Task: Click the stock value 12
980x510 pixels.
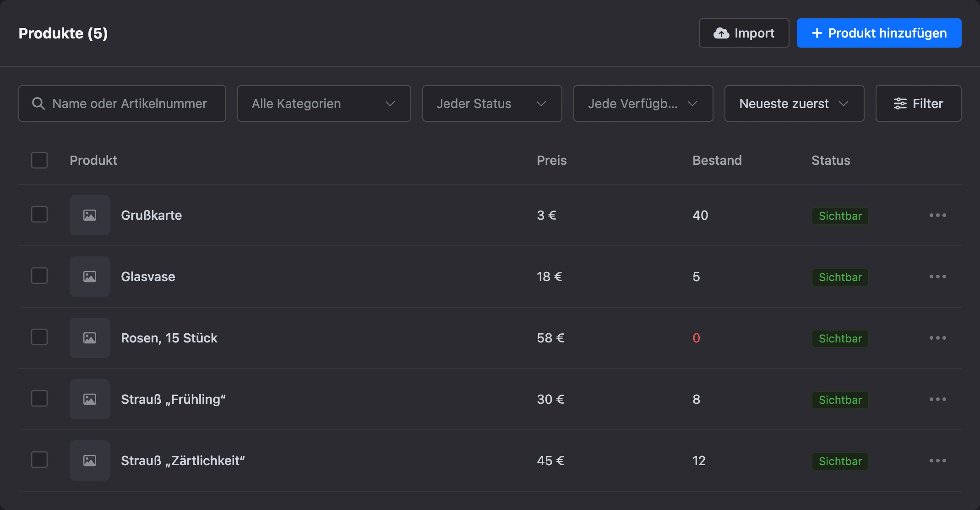Action: (x=699, y=461)
